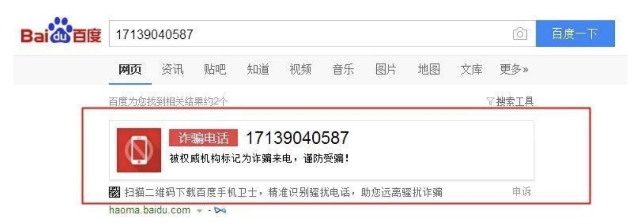Open 搜索工具 search tools
This screenshot has height=224, width=644.
pos(515,101)
